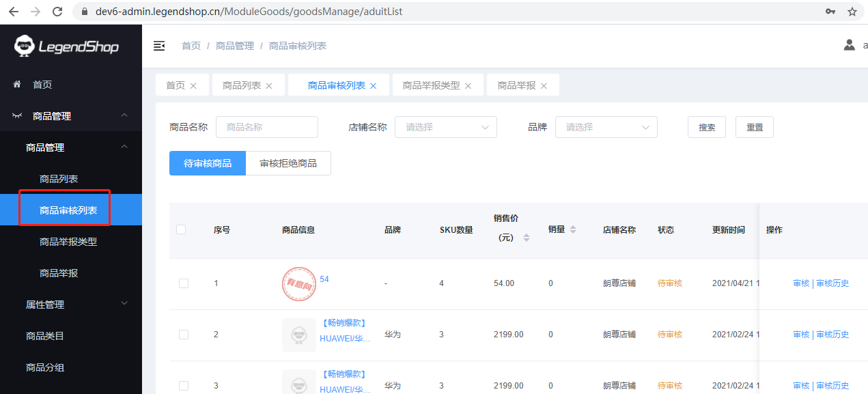This screenshot has height=394, width=868.
Task: Click the browser reload icon
Action: tap(57, 12)
